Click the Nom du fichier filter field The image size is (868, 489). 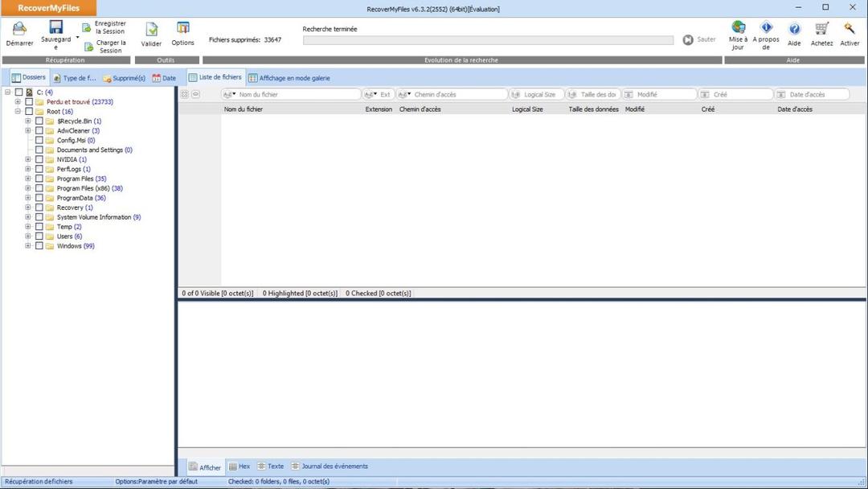pyautogui.click(x=291, y=95)
